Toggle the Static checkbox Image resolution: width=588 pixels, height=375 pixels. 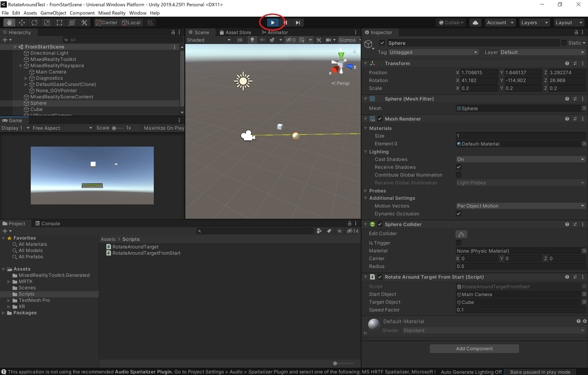[x=564, y=43]
